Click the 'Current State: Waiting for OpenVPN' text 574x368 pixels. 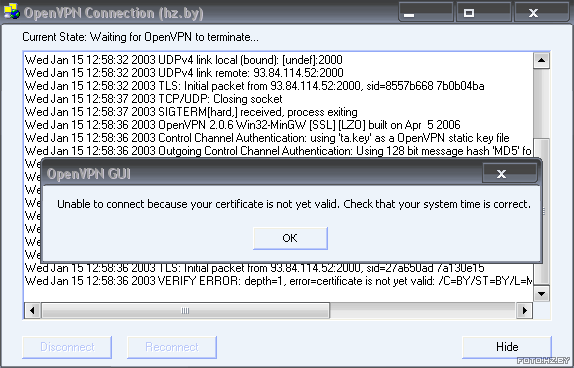tap(140, 37)
